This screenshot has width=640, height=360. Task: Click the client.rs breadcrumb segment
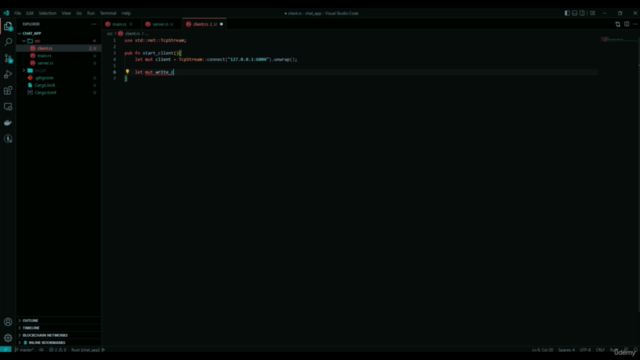[132, 33]
